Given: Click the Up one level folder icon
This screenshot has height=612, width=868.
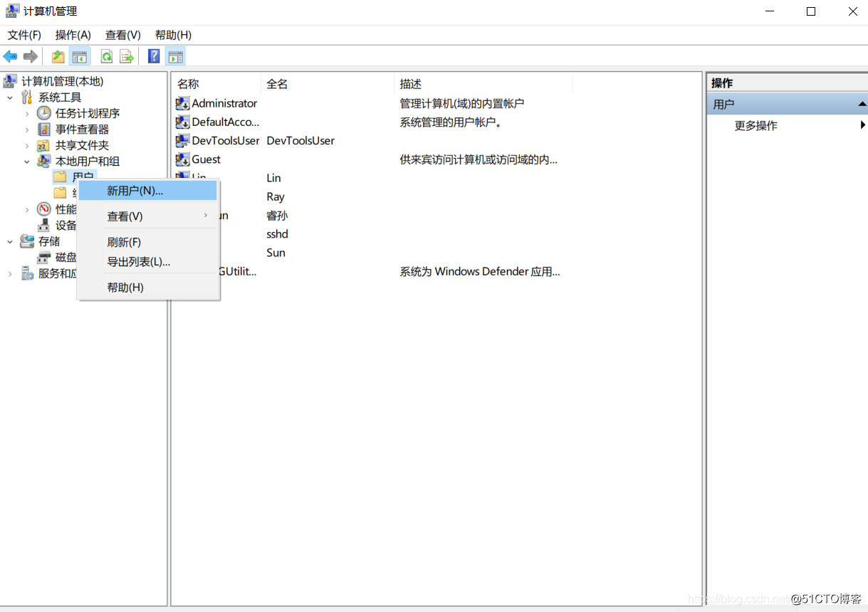Looking at the screenshot, I should 58,56.
